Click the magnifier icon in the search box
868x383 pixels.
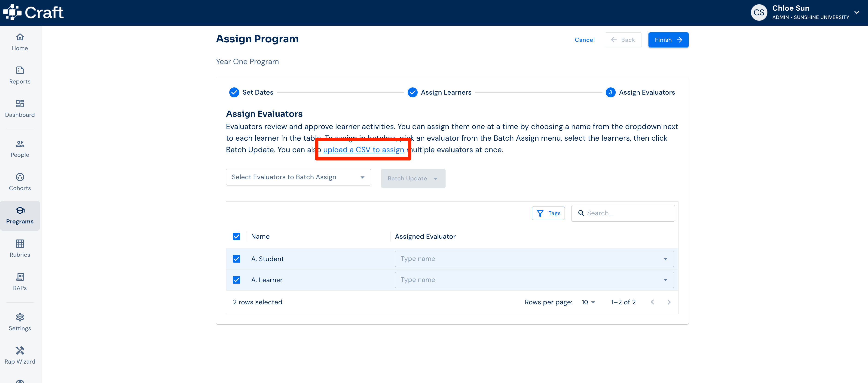581,213
